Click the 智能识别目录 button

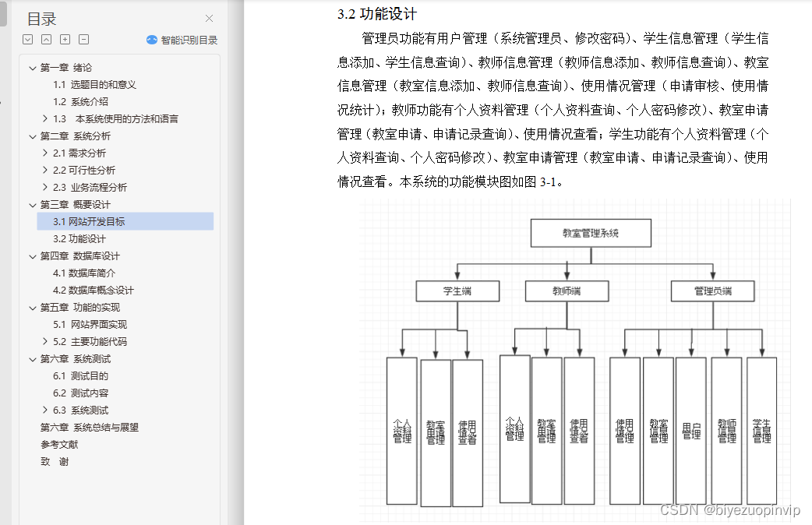pyautogui.click(x=182, y=40)
